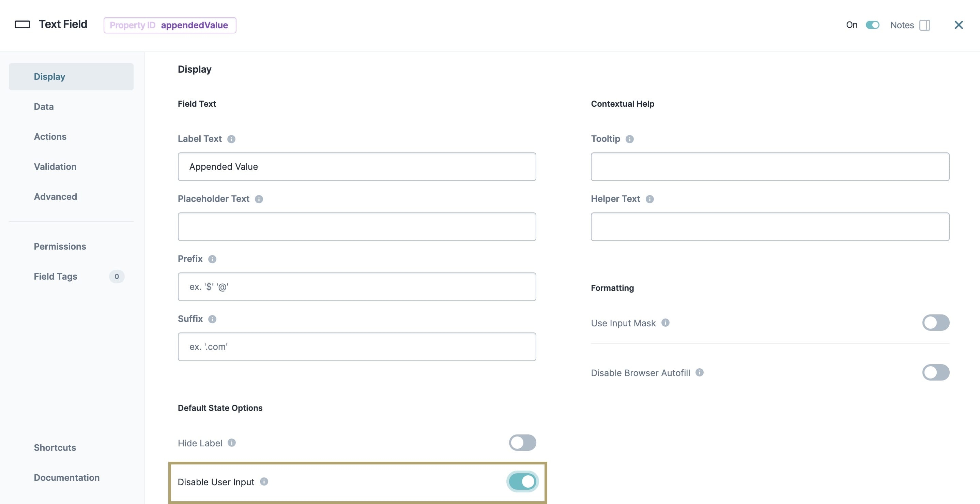
Task: Click the Disable User Input info icon
Action: pos(264,481)
